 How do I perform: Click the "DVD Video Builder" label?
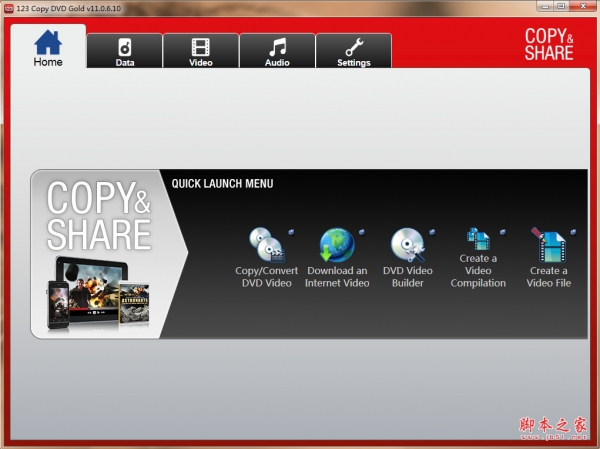coord(408,277)
